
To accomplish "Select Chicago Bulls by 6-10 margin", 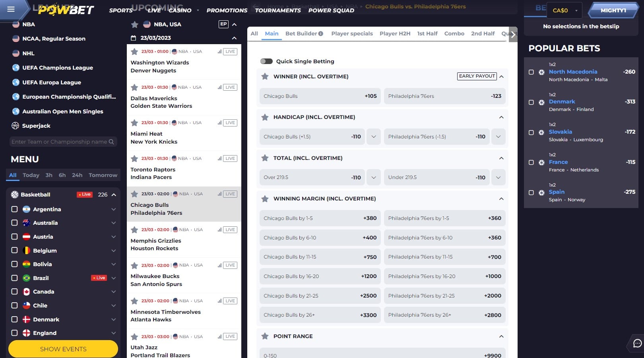I will pos(320,237).
